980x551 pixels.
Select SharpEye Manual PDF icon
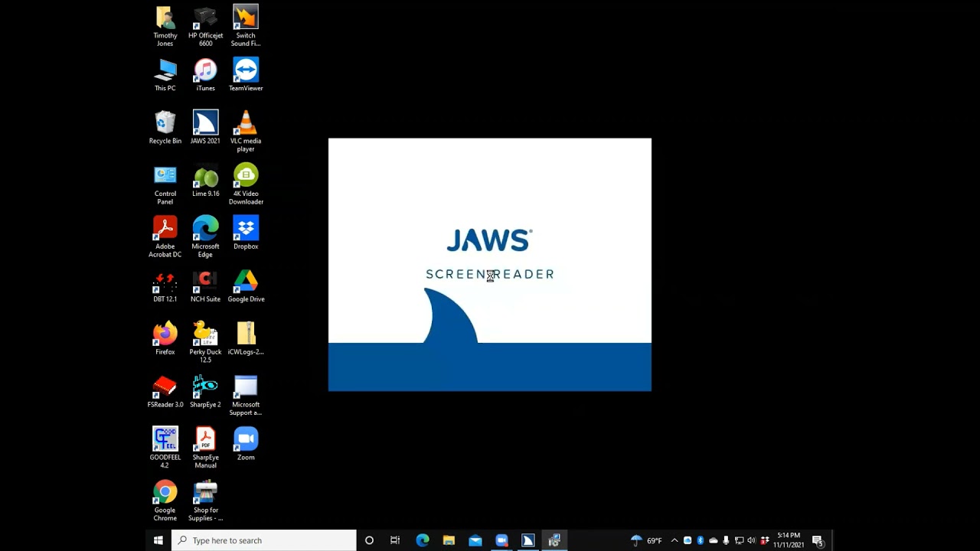point(205,448)
